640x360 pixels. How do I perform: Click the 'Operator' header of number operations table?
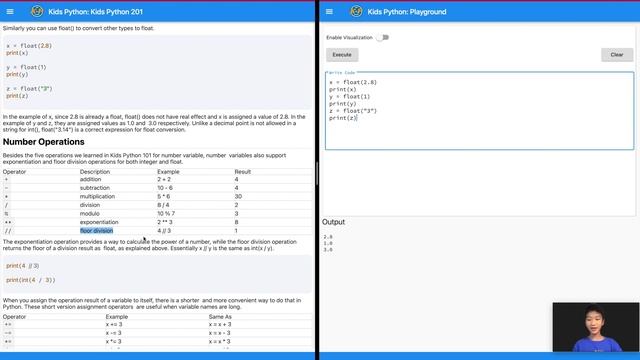click(14, 172)
